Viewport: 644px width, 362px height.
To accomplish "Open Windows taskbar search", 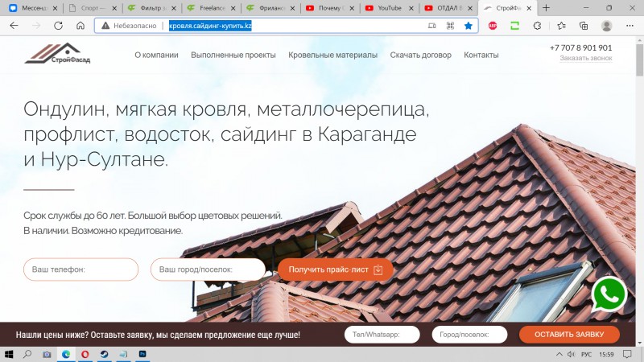I will [x=27, y=354].
